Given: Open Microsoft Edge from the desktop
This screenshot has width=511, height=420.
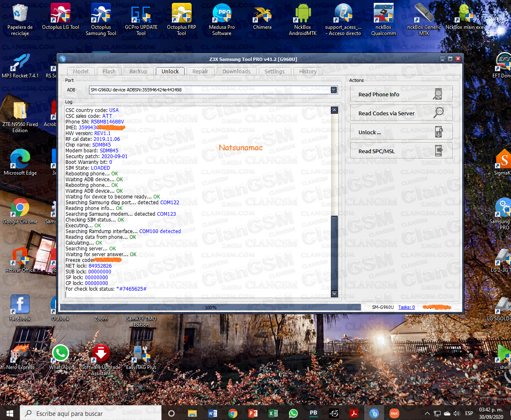Looking at the screenshot, I should coord(20,162).
